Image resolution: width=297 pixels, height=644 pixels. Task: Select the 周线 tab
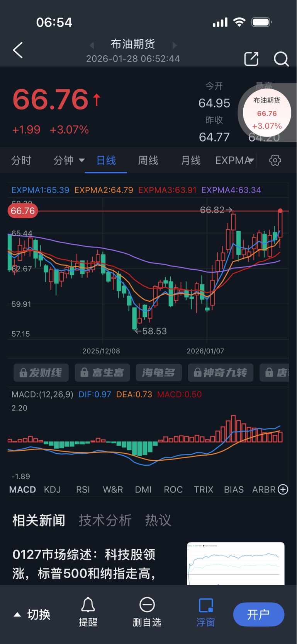point(148,160)
